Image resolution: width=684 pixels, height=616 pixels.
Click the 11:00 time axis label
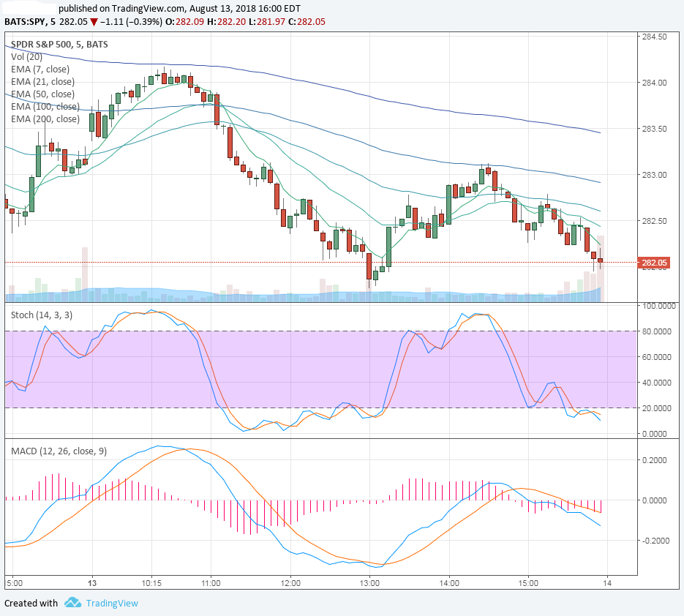point(211,583)
